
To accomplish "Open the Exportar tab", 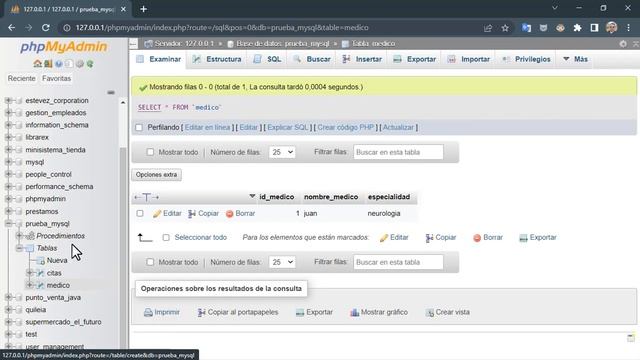I will tap(415, 59).
